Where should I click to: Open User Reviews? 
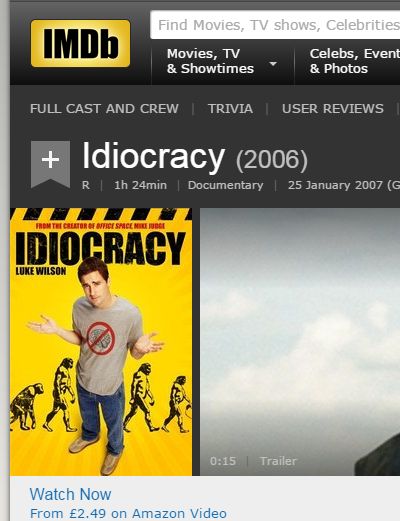(x=333, y=109)
